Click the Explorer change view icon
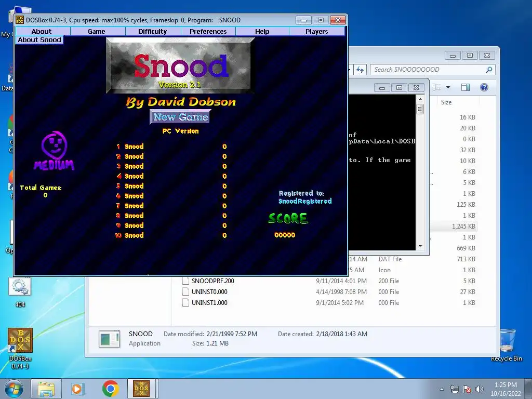The width and height of the screenshot is (532, 399). (437, 87)
